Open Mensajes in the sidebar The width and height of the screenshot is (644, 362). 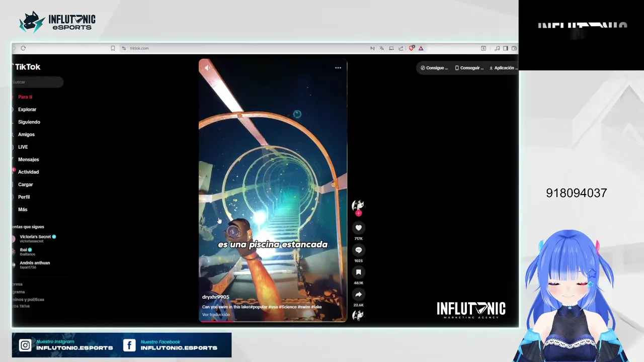28,160
